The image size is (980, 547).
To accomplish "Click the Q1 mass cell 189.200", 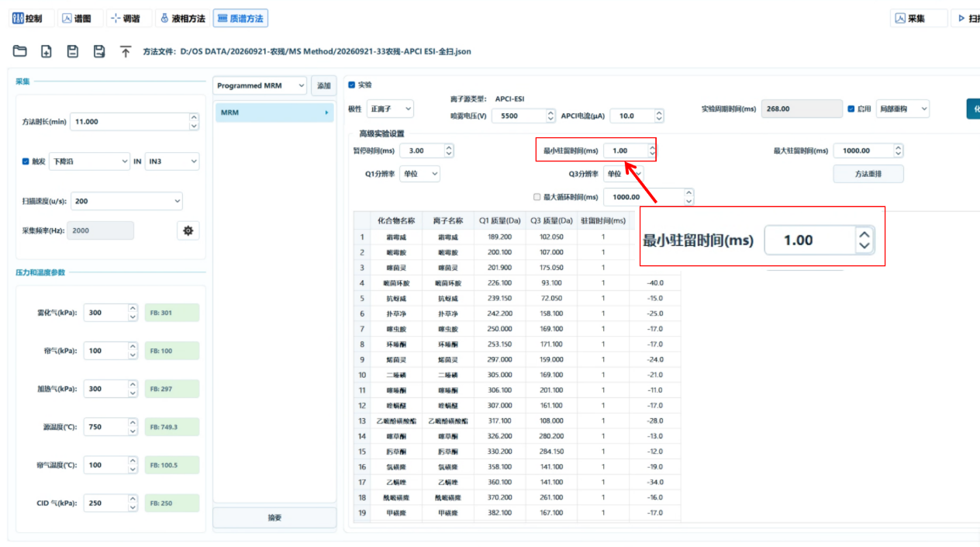I will pyautogui.click(x=500, y=237).
